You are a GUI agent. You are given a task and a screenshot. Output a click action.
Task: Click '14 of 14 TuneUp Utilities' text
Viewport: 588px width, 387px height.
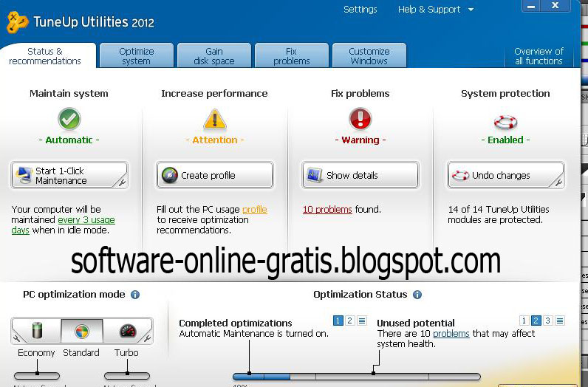(499, 209)
